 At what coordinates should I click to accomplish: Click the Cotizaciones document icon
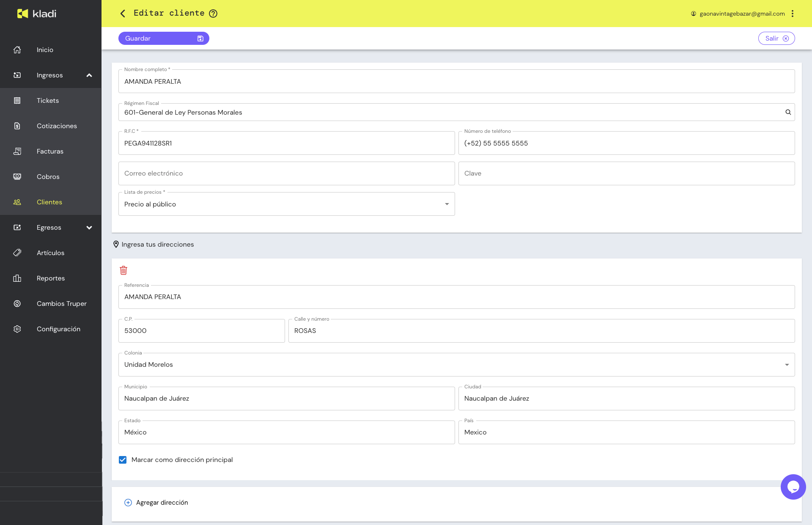17,126
